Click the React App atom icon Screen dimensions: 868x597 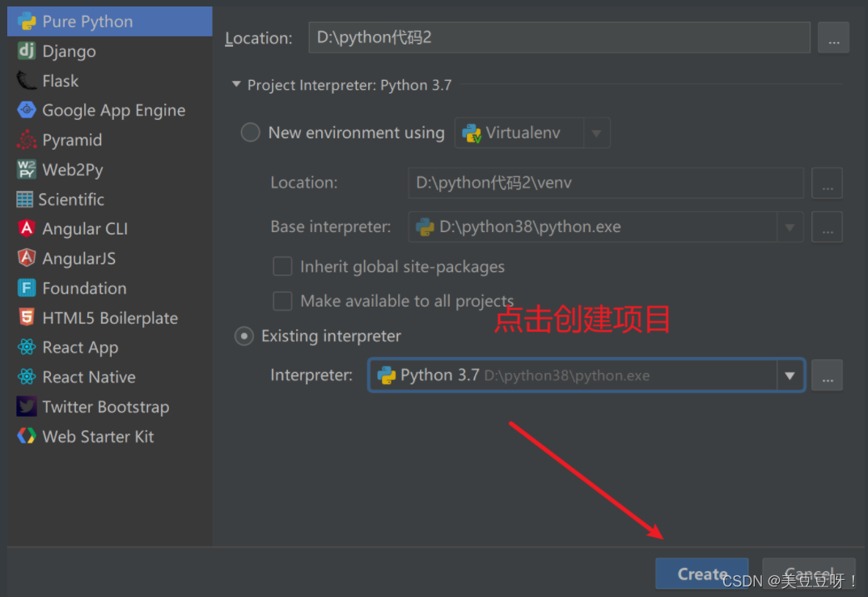27,347
